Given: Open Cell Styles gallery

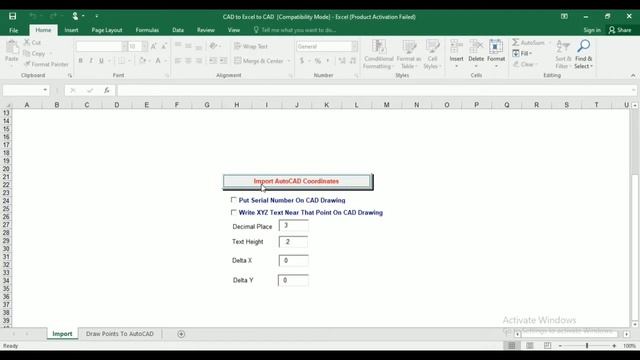Looking at the screenshot, I should point(432,54).
